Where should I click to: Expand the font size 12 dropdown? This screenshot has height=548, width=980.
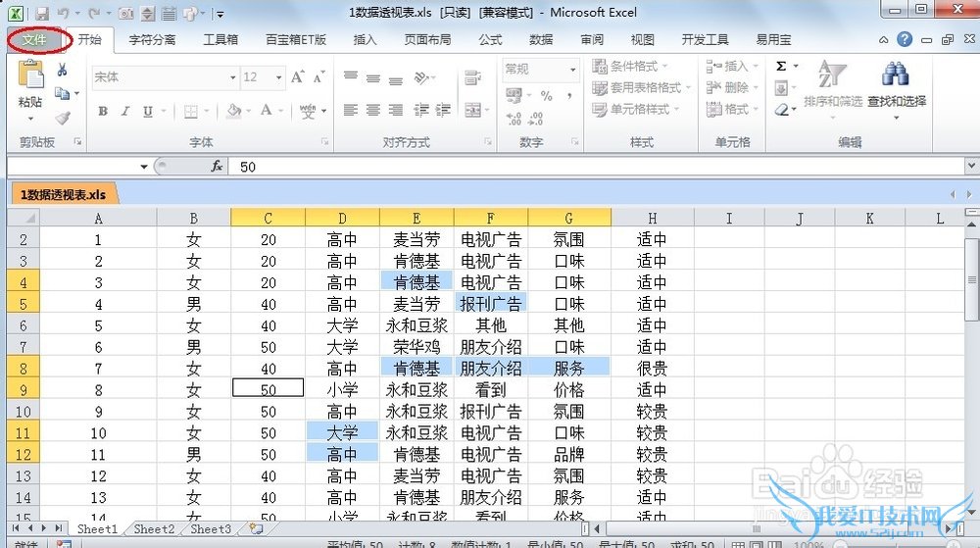pos(278,77)
